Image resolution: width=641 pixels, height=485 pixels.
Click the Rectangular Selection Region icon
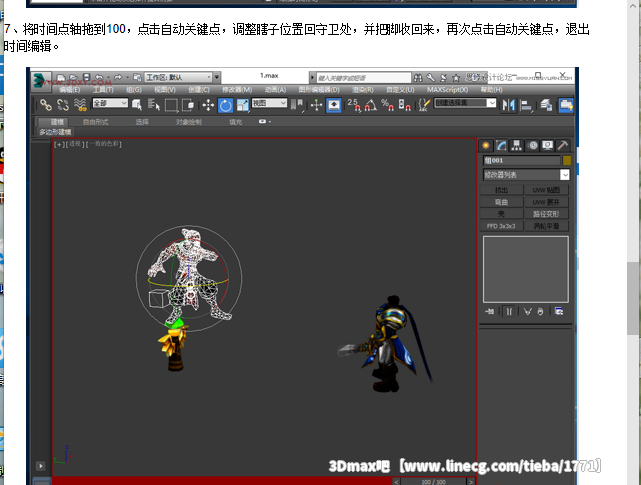pos(171,105)
